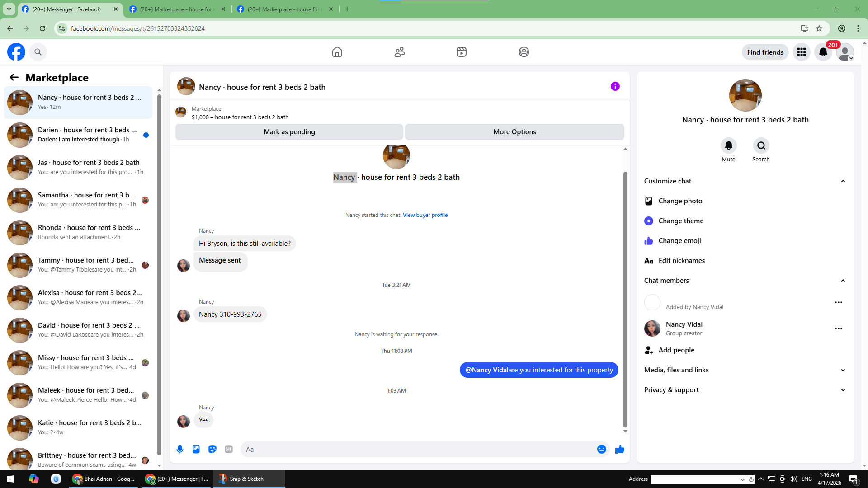The height and width of the screenshot is (488, 868).
Task: Open the GIF picker icon
Action: 229,449
